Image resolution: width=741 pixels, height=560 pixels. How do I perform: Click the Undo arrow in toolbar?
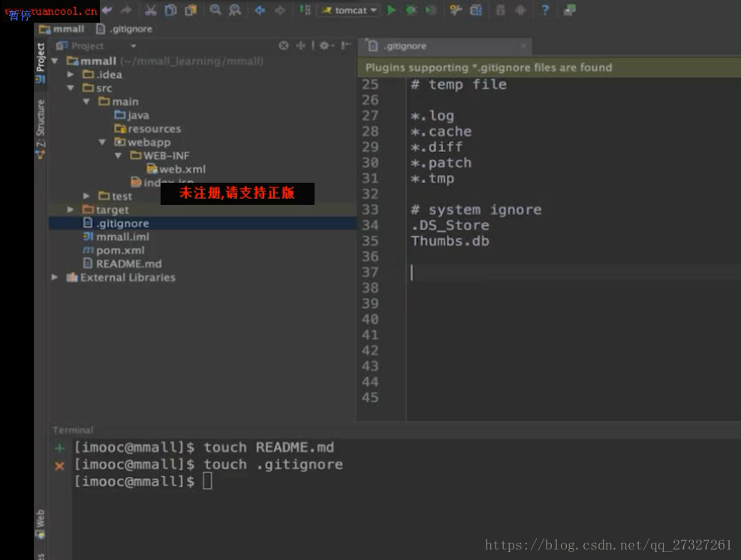coord(107,10)
